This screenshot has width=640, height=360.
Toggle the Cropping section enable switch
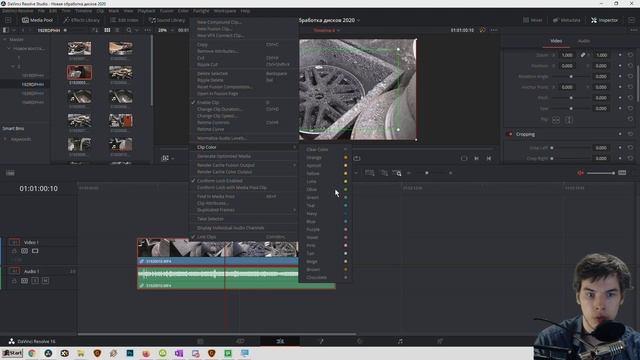(x=509, y=134)
